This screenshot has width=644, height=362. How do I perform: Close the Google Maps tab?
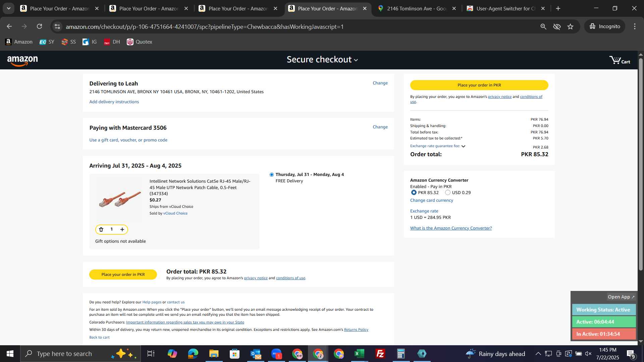[x=454, y=9]
